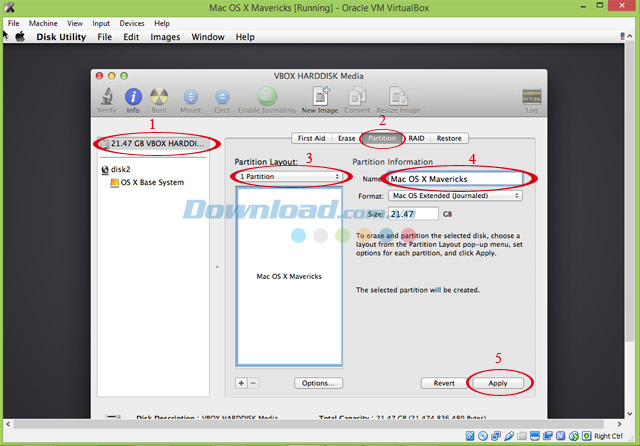Click the vertical scrollbar down arrow
This screenshot has width=640, height=446.
click(629, 414)
